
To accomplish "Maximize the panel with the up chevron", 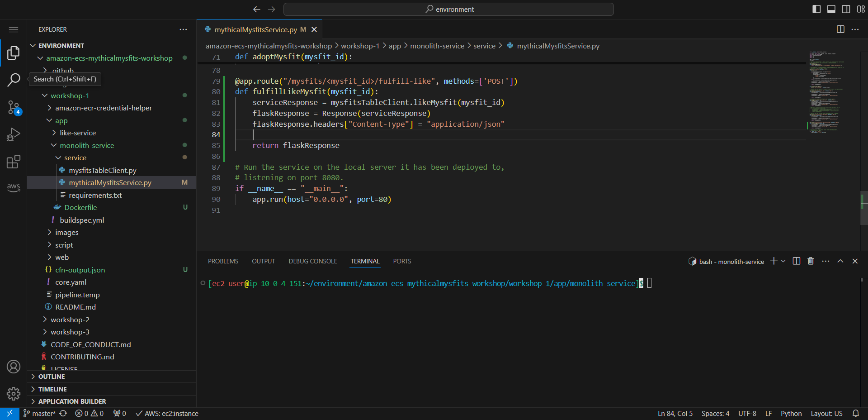I will (840, 261).
